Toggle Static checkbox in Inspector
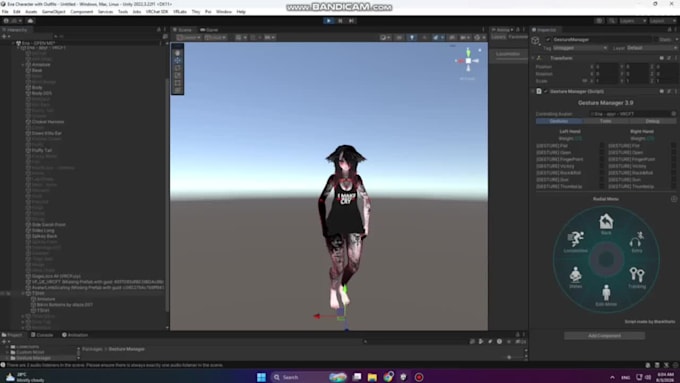The height and width of the screenshot is (383, 680). [657, 39]
